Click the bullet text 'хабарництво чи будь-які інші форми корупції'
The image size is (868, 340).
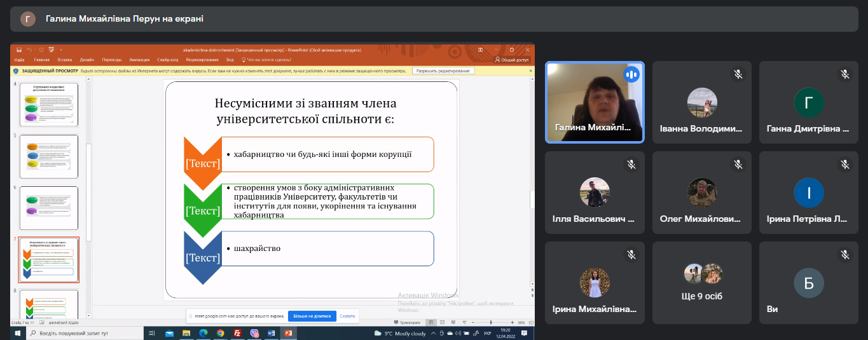pyautogui.click(x=322, y=154)
